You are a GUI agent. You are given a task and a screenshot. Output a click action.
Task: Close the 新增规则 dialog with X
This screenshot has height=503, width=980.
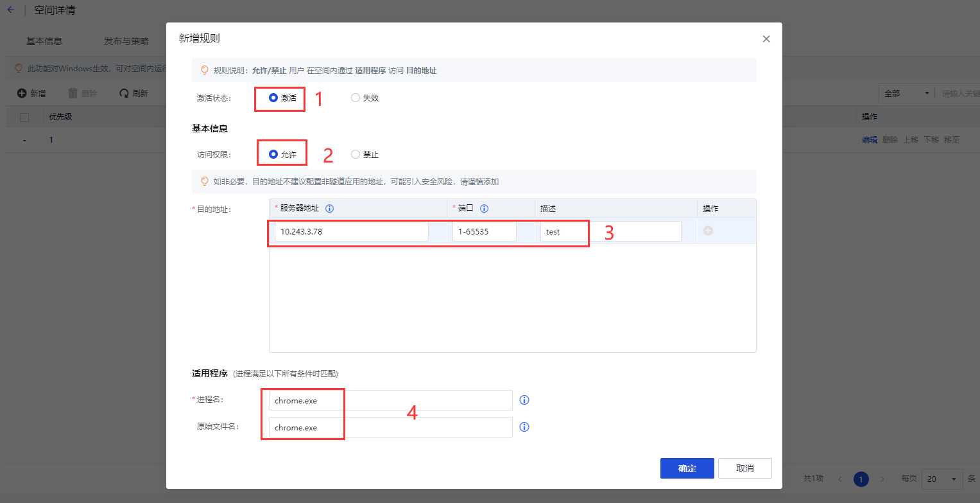766,39
